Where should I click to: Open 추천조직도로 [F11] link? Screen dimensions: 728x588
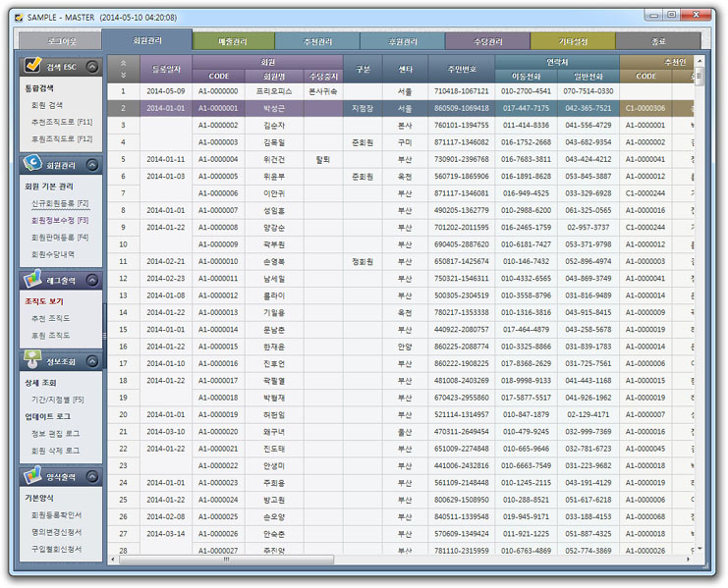62,122
